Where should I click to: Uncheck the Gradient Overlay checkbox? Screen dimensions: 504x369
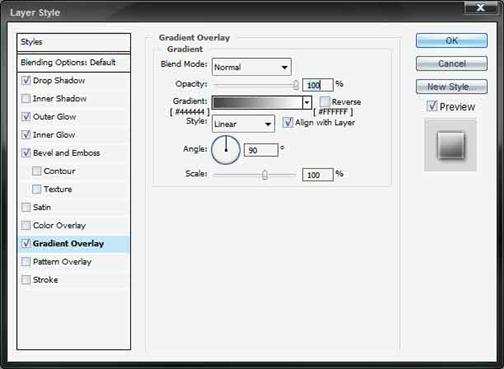(x=26, y=244)
